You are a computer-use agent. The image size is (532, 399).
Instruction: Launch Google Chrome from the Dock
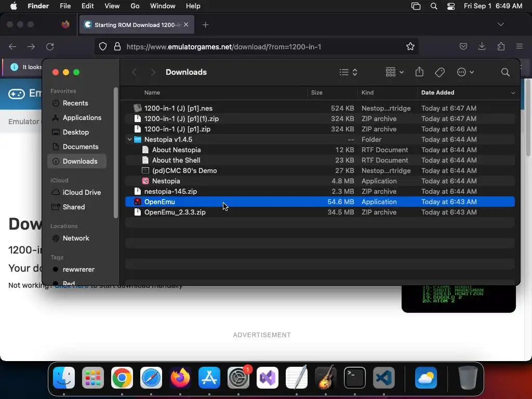tap(122, 378)
